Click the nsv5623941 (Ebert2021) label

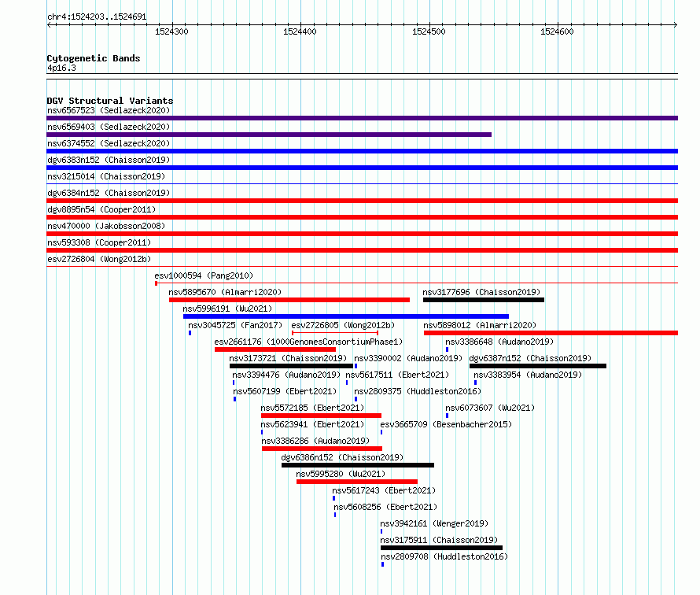click(x=312, y=424)
